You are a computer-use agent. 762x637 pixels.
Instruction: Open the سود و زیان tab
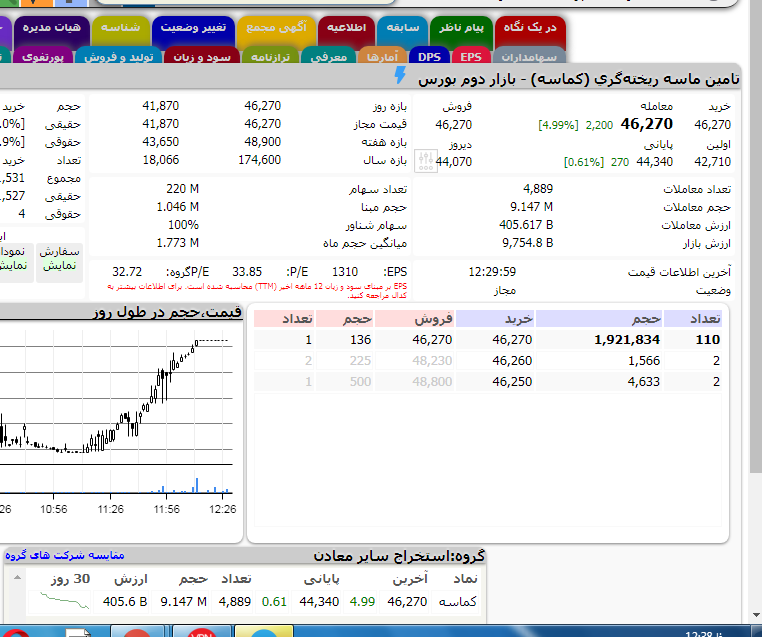click(202, 57)
